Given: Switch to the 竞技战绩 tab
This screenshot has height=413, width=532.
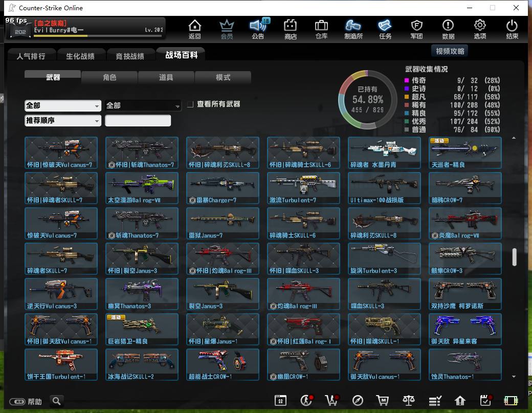Looking at the screenshot, I should pos(130,56).
